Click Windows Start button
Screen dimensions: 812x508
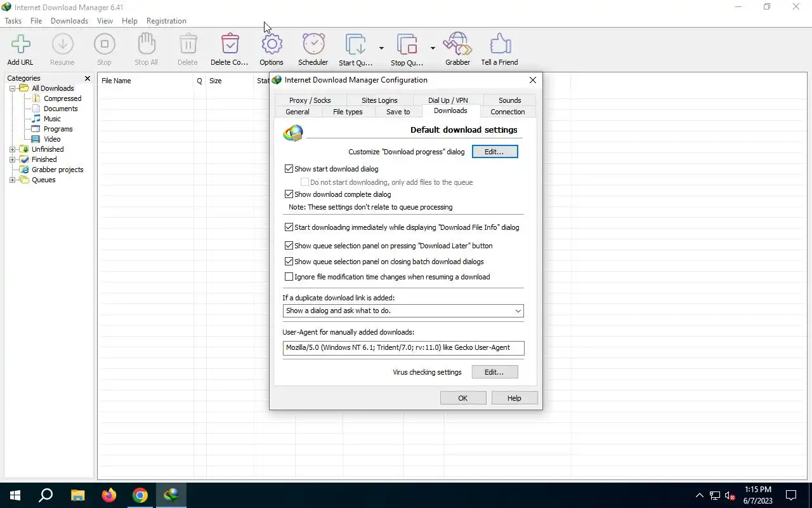coord(15,495)
